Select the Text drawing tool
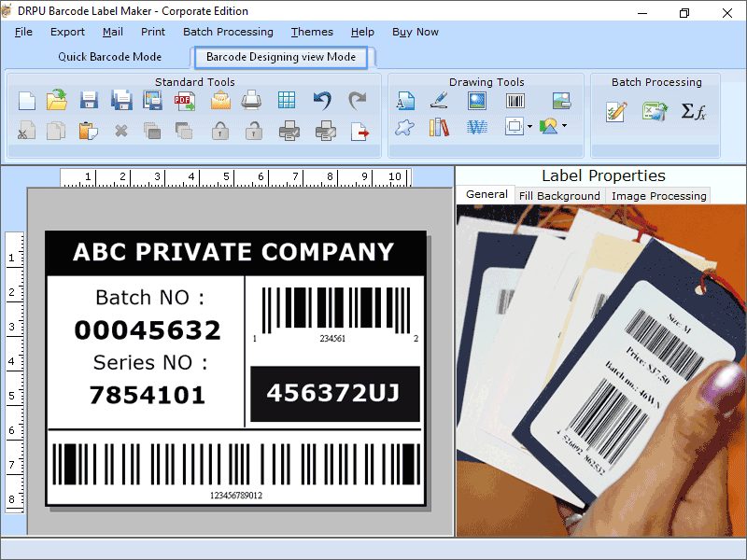 404,102
